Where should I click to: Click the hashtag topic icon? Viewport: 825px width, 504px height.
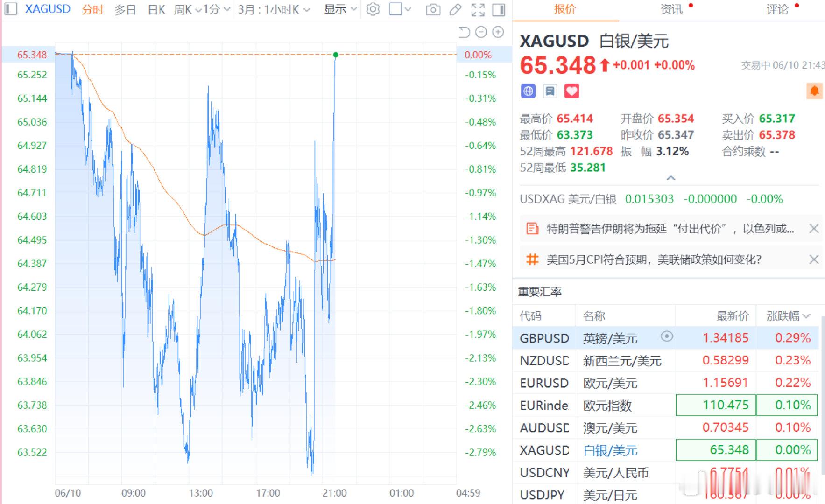click(x=532, y=259)
